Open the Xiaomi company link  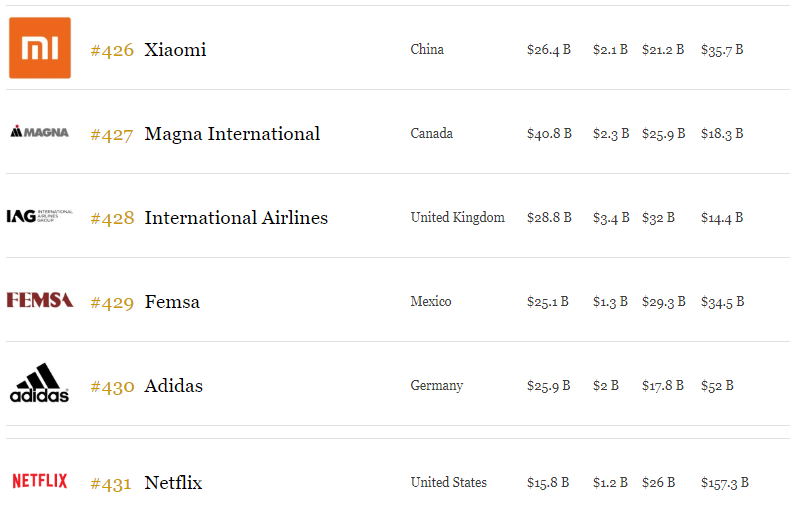tap(175, 50)
